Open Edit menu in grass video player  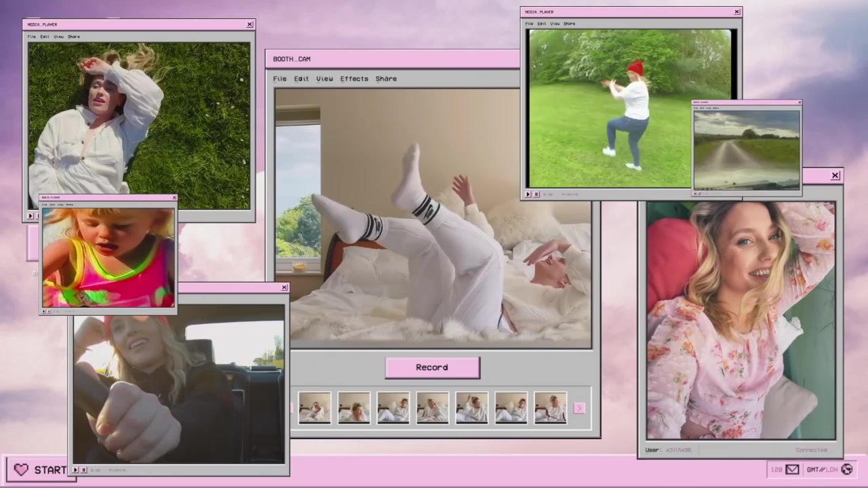[x=45, y=37]
